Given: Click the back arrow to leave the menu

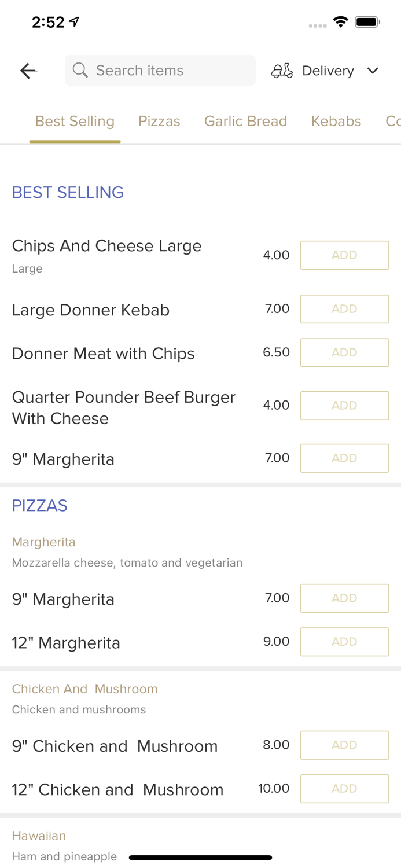Looking at the screenshot, I should [x=27, y=70].
